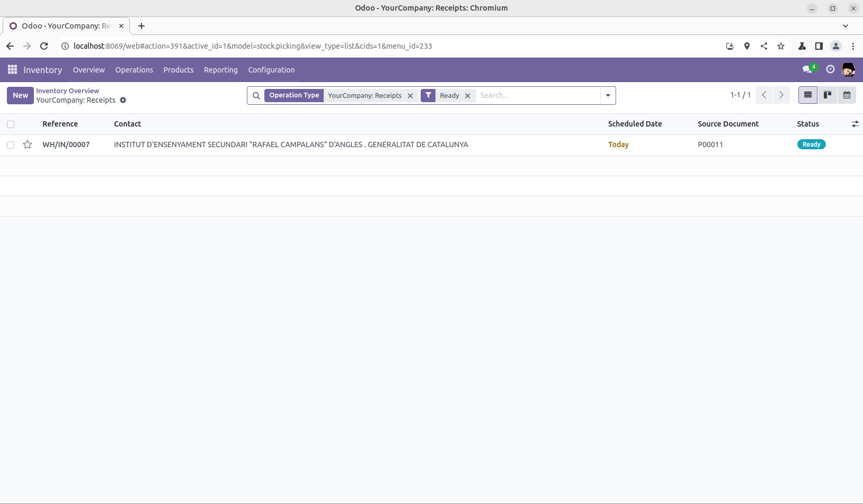Open the Odoo apps grid menu
This screenshot has height=504, width=863.
pyautogui.click(x=12, y=70)
